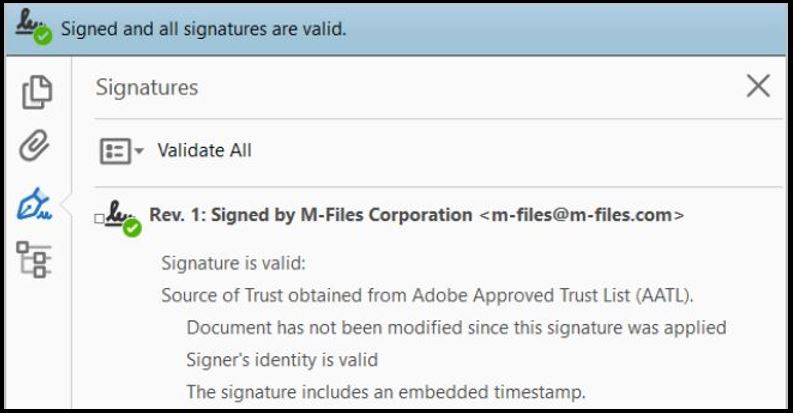The width and height of the screenshot is (793, 413).
Task: Expand or collapse the Rev. 1 signature entry
Action: 99,218
